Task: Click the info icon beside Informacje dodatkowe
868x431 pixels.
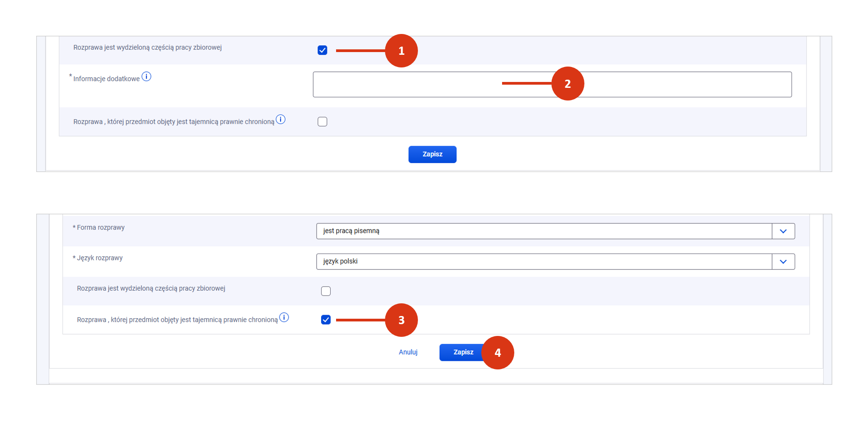Action: 146,77
